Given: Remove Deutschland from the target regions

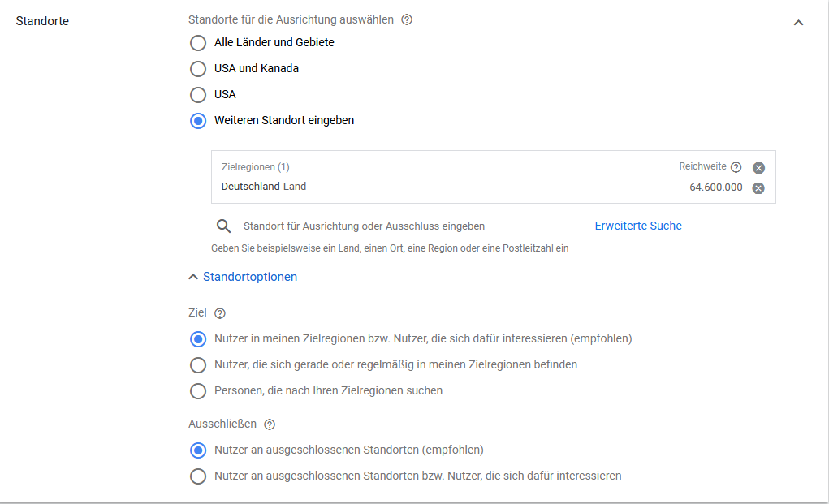Looking at the screenshot, I should point(758,188).
